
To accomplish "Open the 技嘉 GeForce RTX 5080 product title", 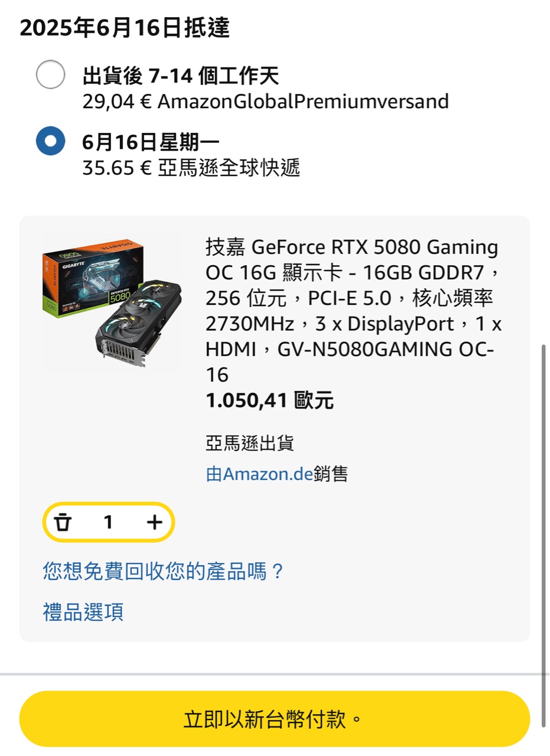I will coord(353,310).
